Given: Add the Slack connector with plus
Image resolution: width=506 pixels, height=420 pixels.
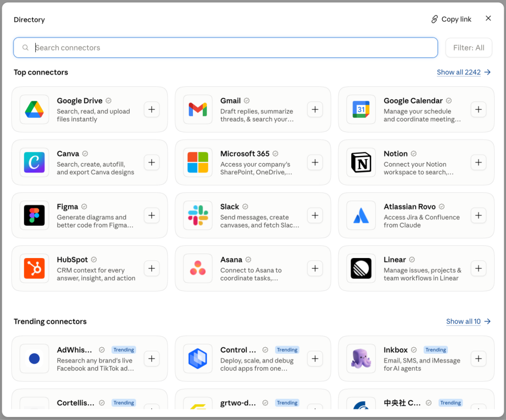Looking at the screenshot, I should tap(315, 215).
